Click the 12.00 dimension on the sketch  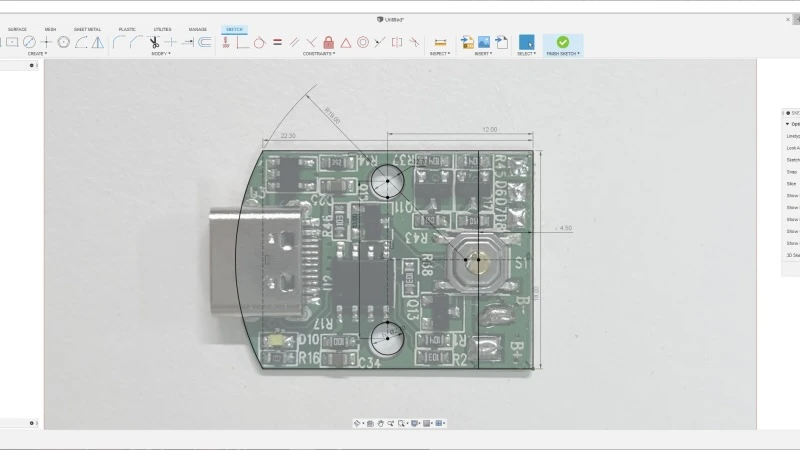pos(489,130)
